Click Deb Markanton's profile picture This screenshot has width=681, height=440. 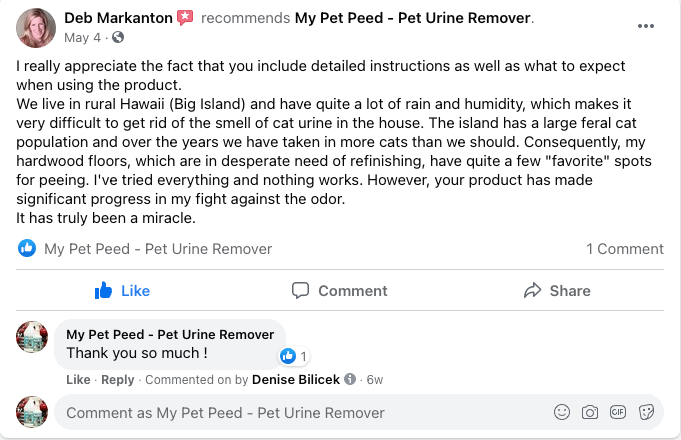coord(36,27)
